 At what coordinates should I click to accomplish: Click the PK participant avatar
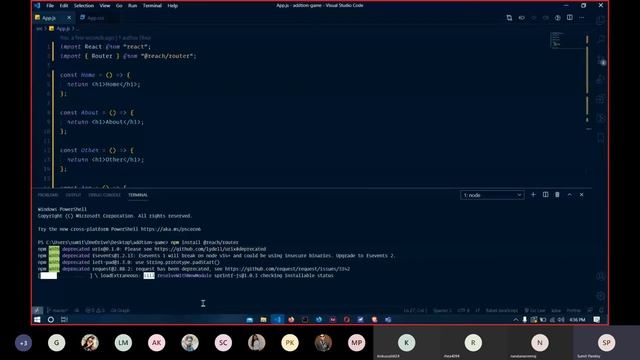(290, 343)
